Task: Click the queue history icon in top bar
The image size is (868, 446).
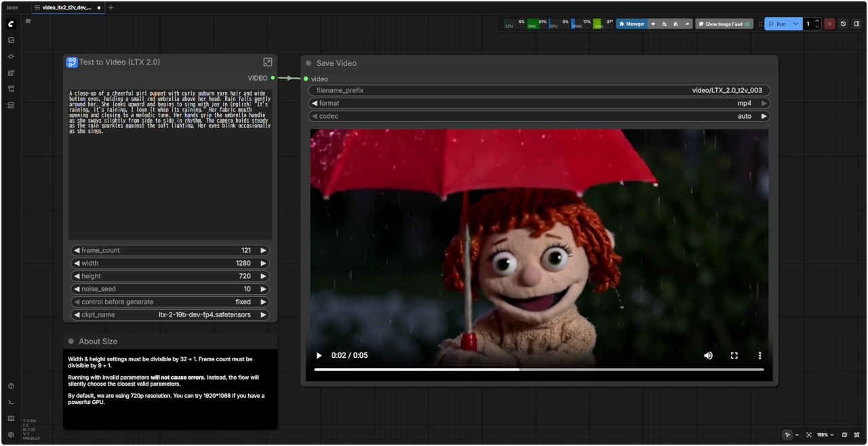Action: coord(843,24)
